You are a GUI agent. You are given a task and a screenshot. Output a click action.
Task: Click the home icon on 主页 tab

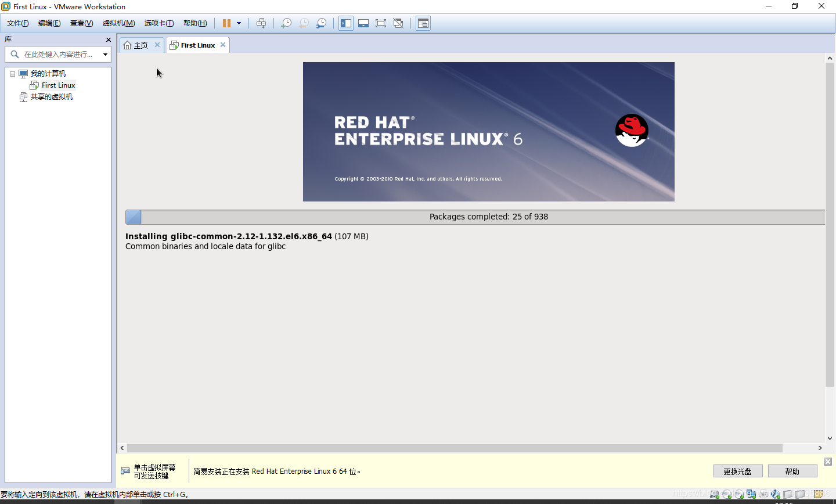click(x=128, y=45)
